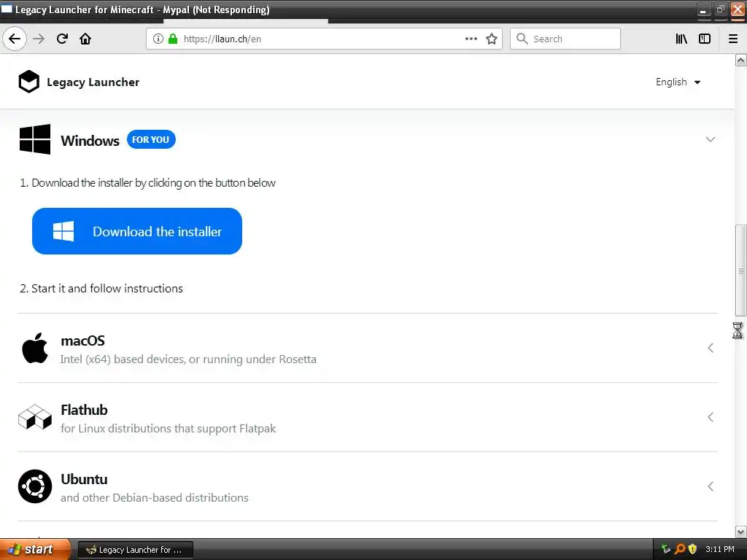The width and height of the screenshot is (747, 560).
Task: Click the orange magnifier tray icon
Action: pos(680,549)
